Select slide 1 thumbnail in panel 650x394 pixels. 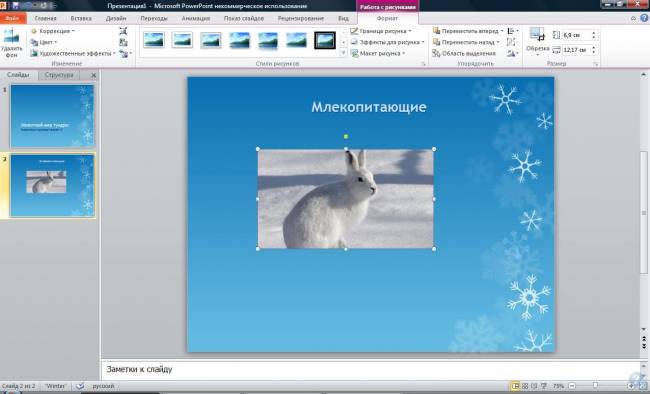coord(52,116)
